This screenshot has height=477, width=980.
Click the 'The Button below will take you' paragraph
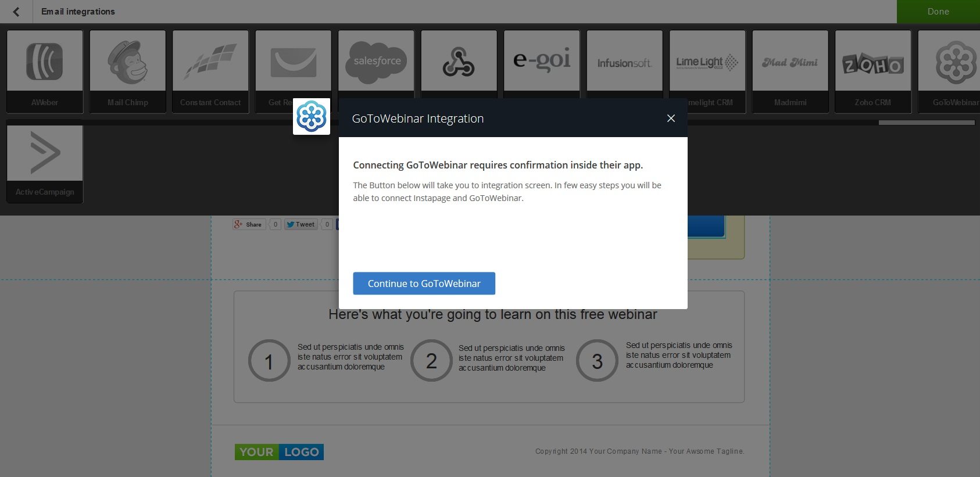(507, 192)
